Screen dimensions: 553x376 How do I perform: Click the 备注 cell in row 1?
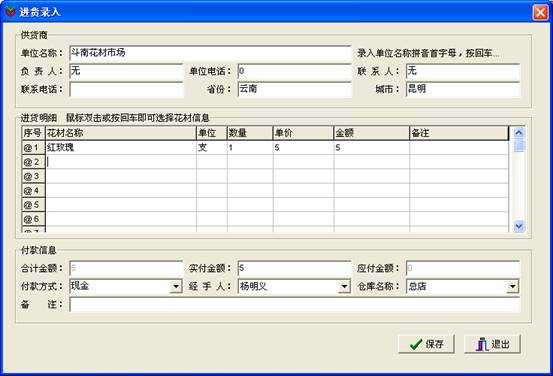click(459, 147)
